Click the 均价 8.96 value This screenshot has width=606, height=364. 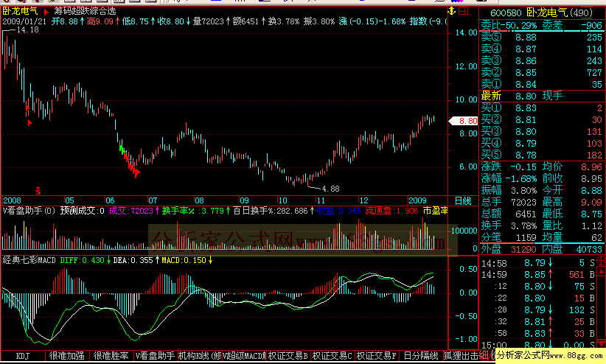(592, 167)
